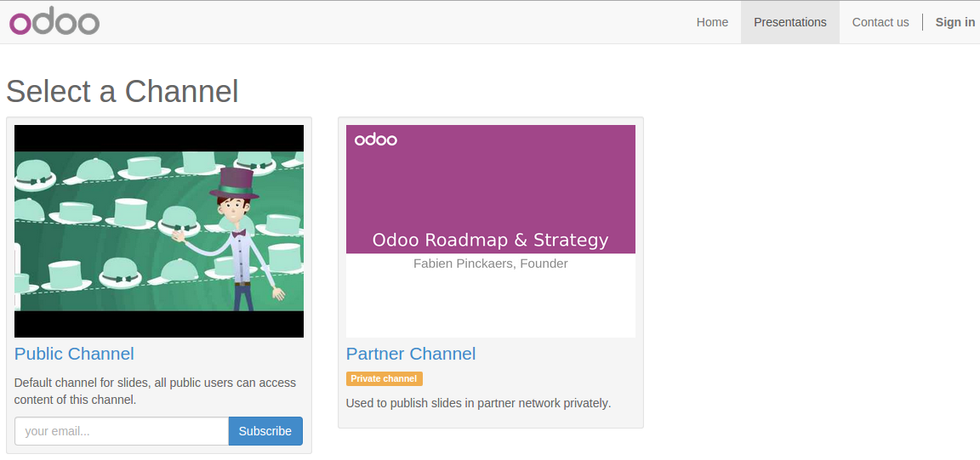The width and height of the screenshot is (980, 460).
Task: Click the white odoo logo on purple slide
Action: click(375, 139)
